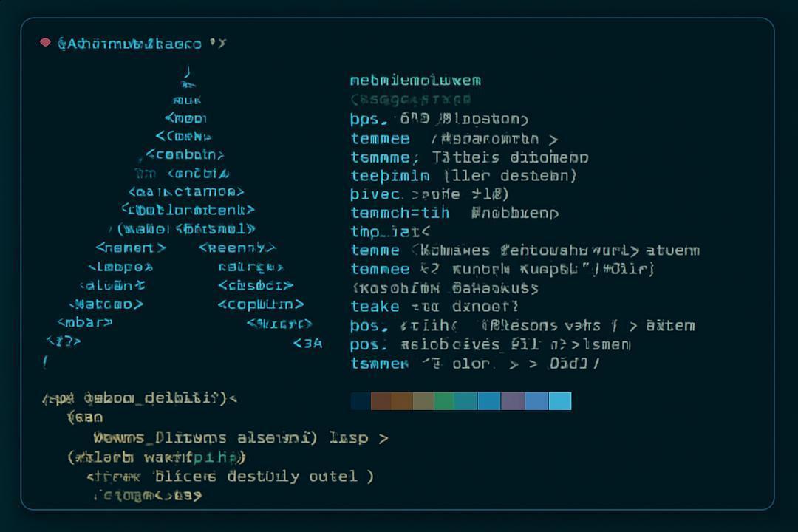Pick the green swatch in the palette
The image size is (798, 532).
click(x=444, y=401)
